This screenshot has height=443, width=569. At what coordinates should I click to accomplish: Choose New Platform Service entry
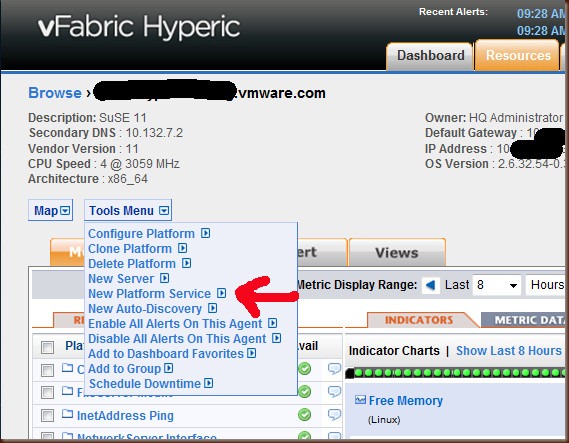click(x=149, y=293)
